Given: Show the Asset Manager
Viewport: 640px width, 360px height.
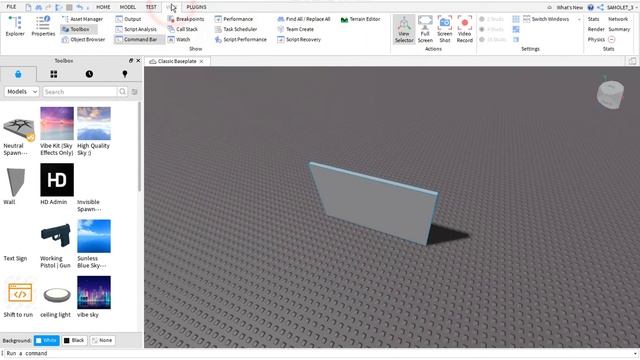Looking at the screenshot, I should pos(82,19).
